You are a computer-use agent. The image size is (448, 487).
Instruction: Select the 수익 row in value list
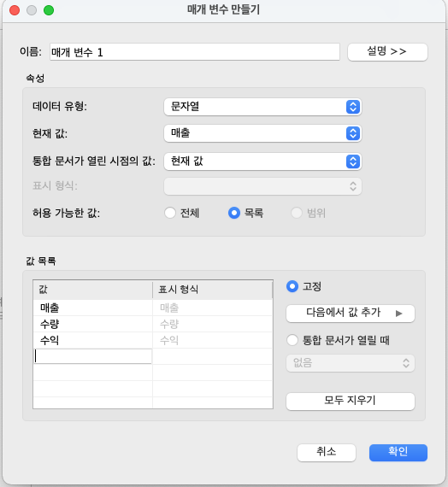[92, 340]
